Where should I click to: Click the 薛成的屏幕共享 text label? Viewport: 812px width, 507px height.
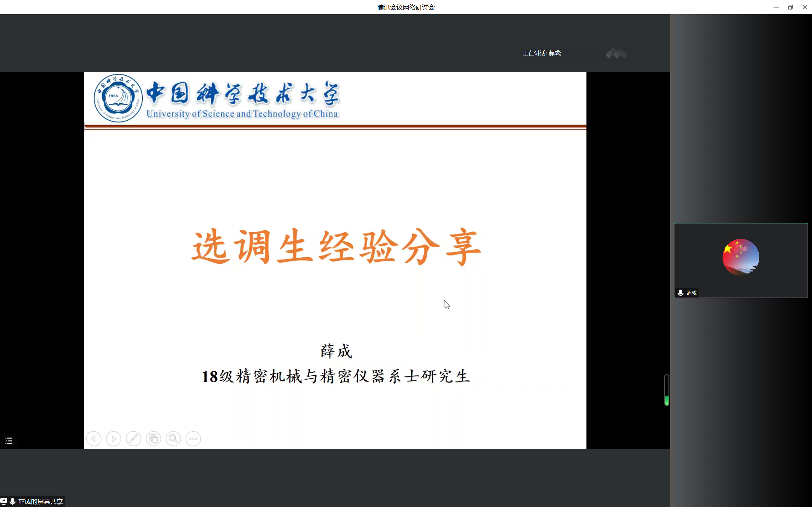tap(40, 501)
